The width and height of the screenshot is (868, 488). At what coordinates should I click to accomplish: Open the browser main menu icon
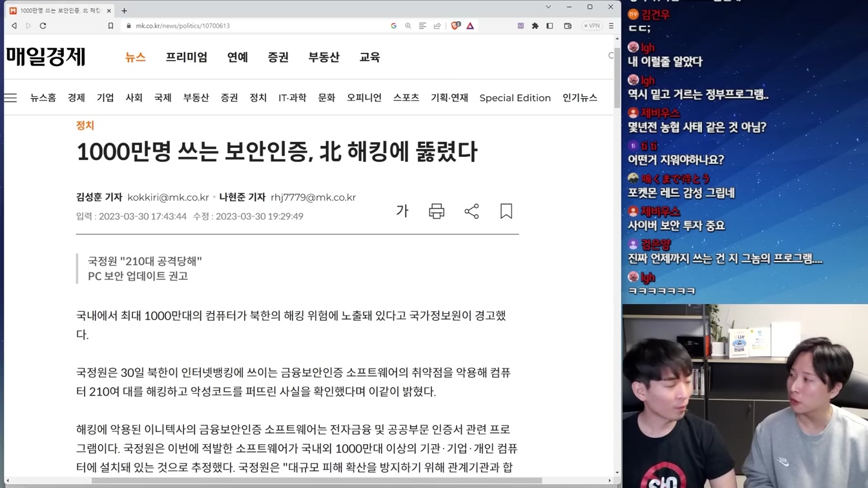611,26
